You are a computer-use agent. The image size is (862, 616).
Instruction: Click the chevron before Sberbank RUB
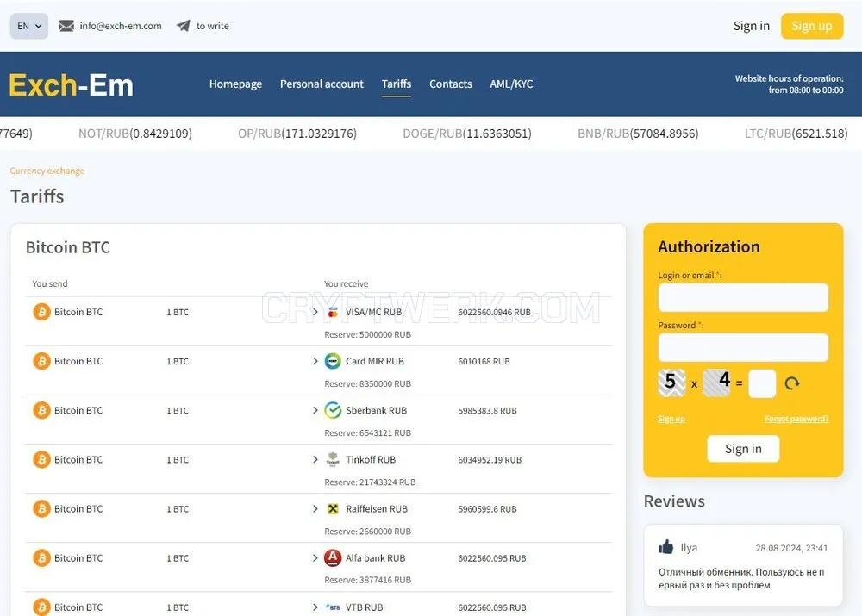pos(315,410)
